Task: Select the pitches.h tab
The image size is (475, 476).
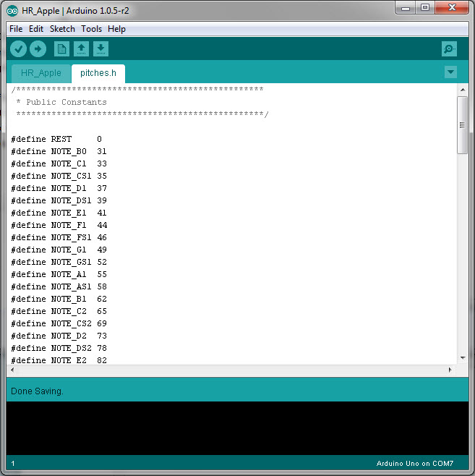Action: (x=98, y=73)
